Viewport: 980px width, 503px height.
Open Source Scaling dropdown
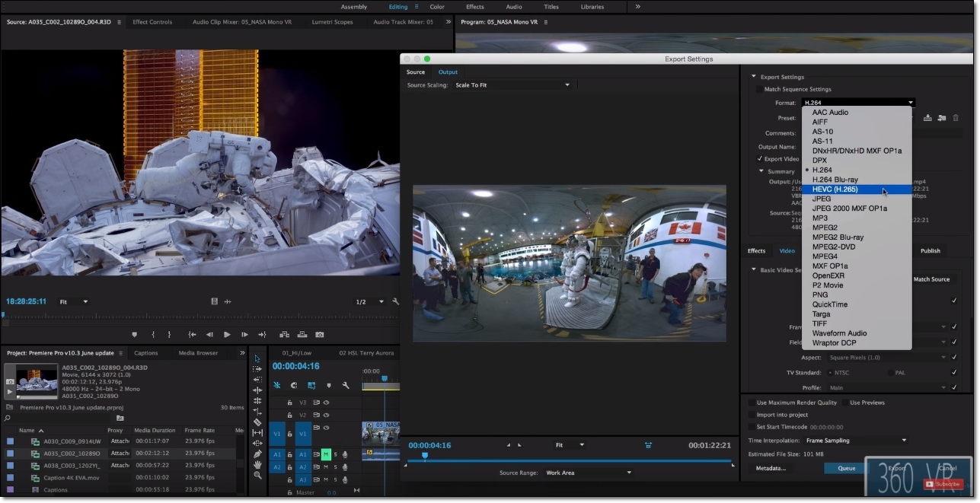click(512, 85)
